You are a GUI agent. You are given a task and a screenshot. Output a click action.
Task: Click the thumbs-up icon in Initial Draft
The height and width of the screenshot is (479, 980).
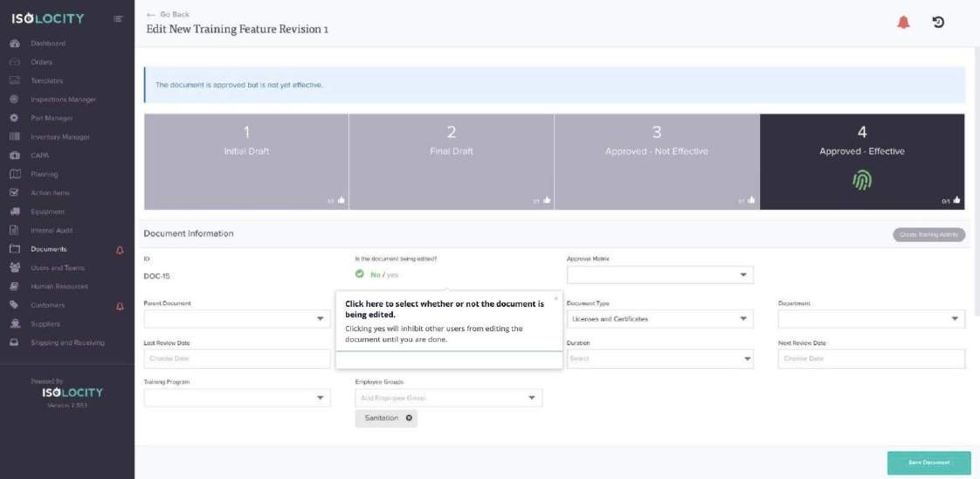click(x=342, y=201)
